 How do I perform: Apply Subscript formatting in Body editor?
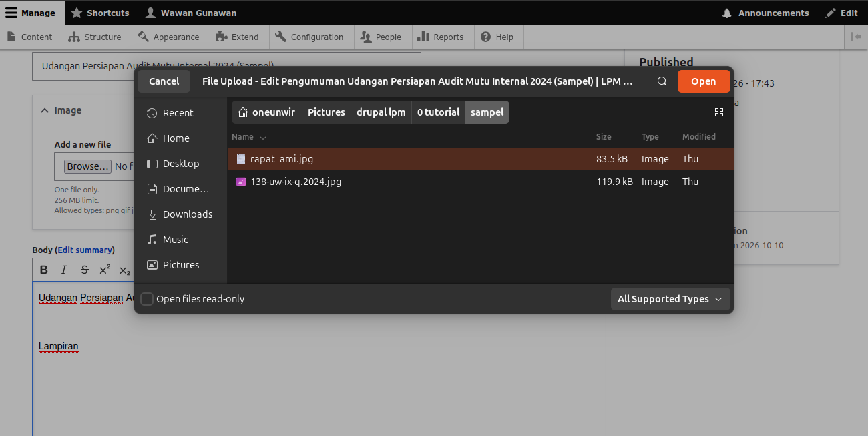click(x=125, y=270)
